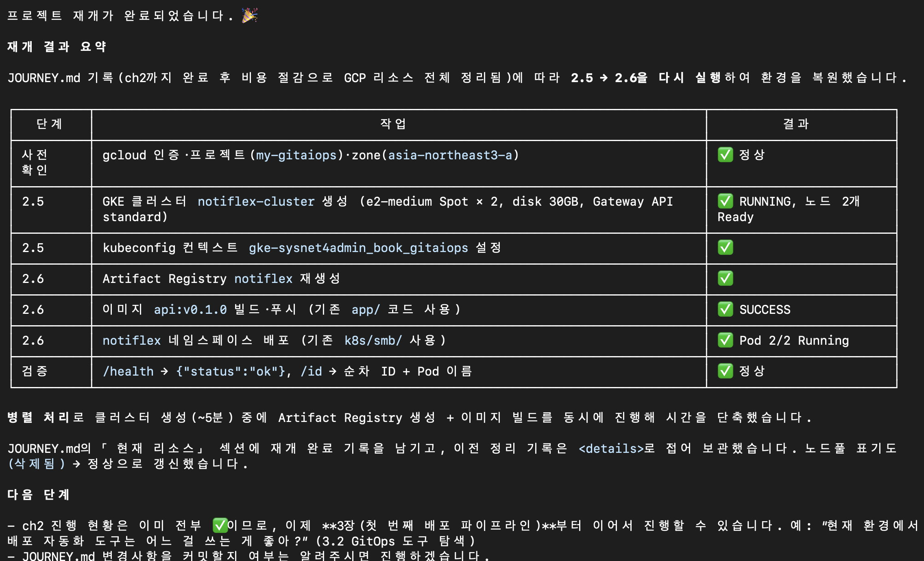Click the green checkmark in the 사전 확인 row

pos(726,154)
